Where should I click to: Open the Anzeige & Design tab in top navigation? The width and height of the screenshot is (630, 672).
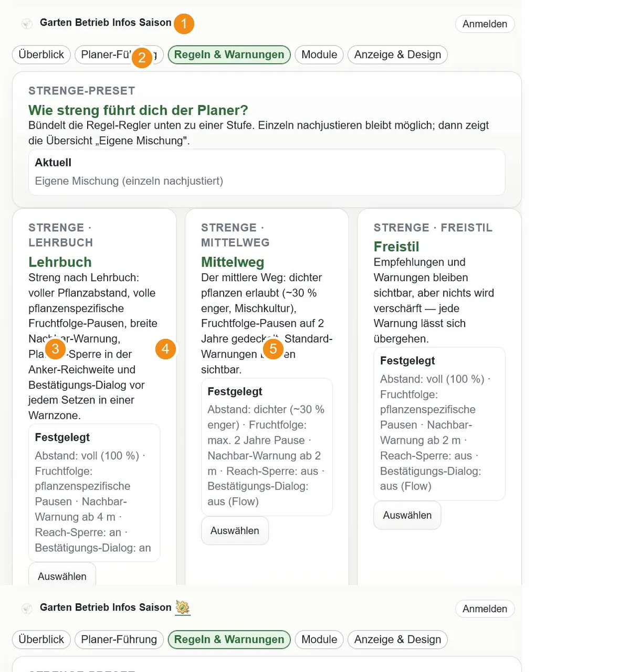click(397, 55)
